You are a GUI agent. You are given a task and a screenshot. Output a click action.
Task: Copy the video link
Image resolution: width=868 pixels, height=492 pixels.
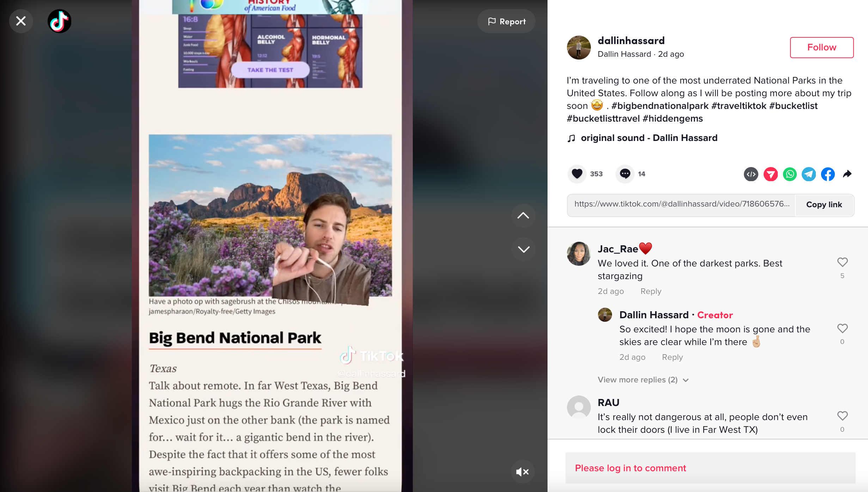coord(824,205)
